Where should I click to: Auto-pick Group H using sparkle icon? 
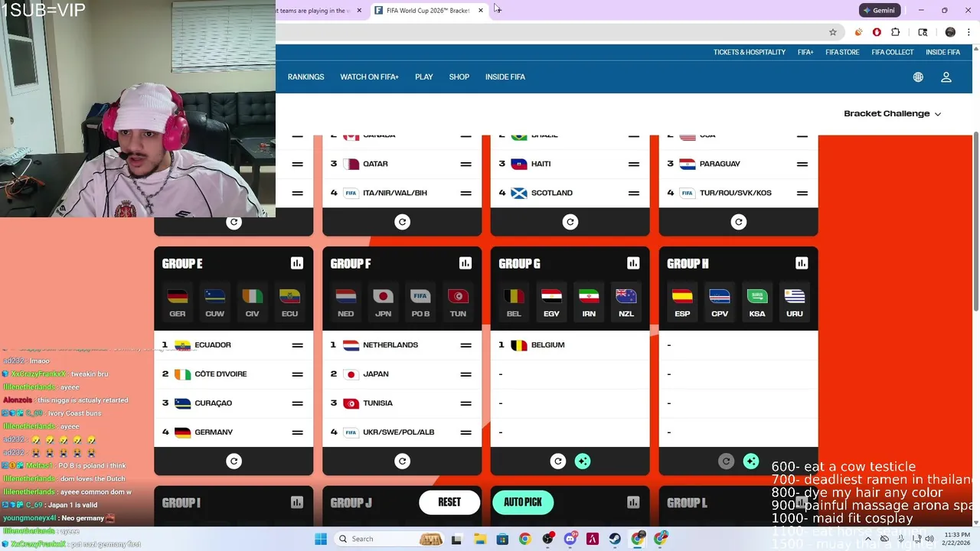(751, 461)
